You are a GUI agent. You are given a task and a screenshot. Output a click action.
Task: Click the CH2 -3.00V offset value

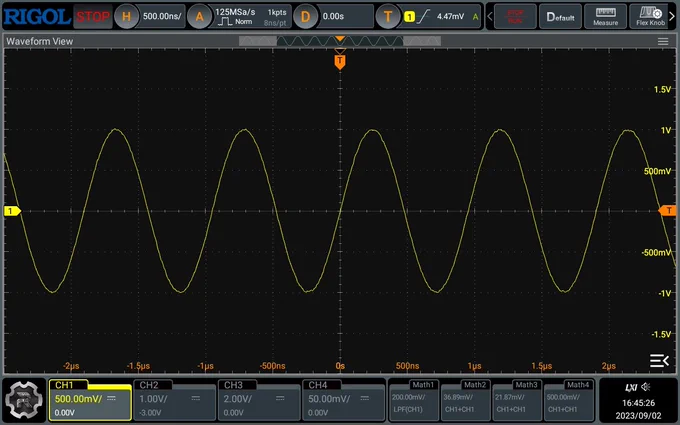[150, 412]
